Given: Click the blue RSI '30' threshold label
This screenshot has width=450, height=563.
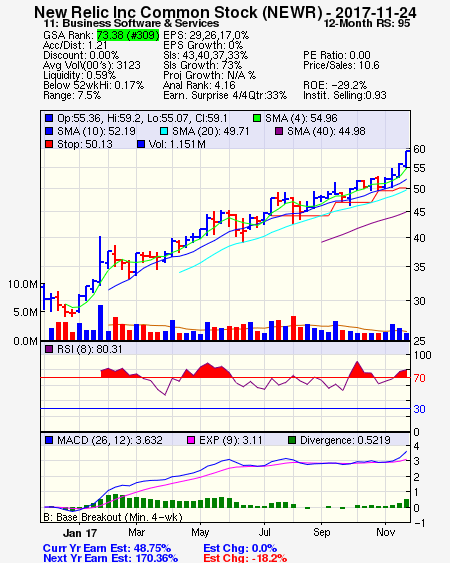Looking at the screenshot, I should click(x=419, y=409).
